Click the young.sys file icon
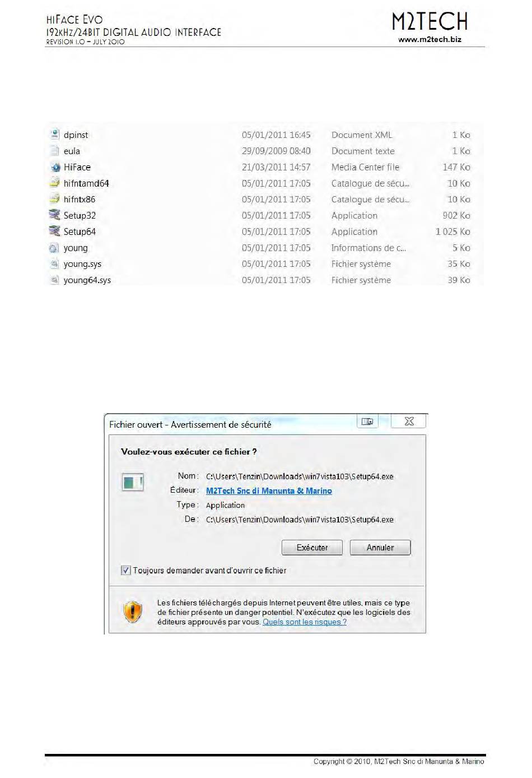 [x=54, y=264]
